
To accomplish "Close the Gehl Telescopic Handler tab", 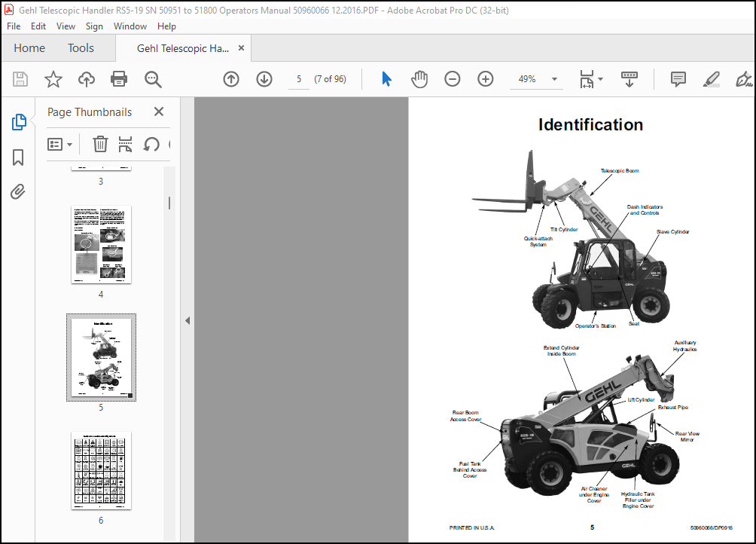I will coord(241,47).
